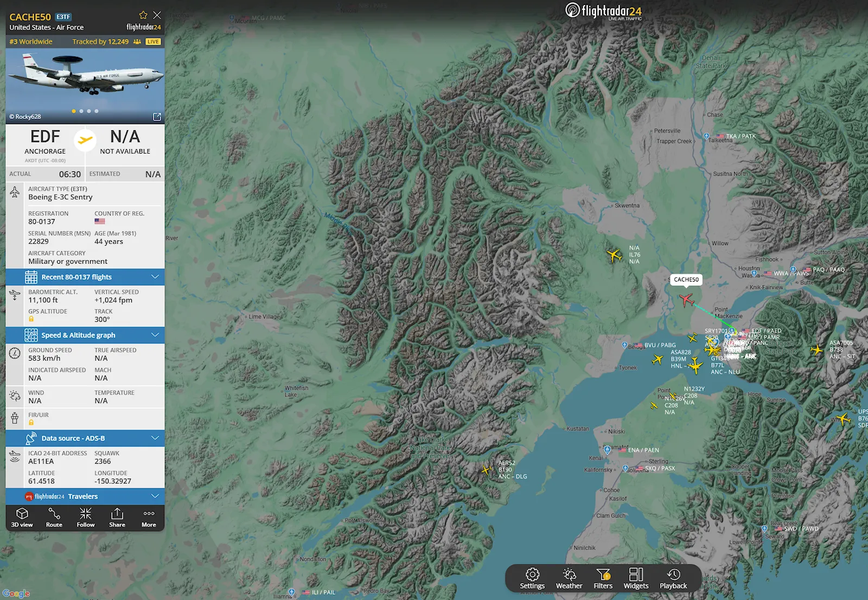Click the Google logo on the map
This screenshot has width=868, height=600.
coord(16,593)
